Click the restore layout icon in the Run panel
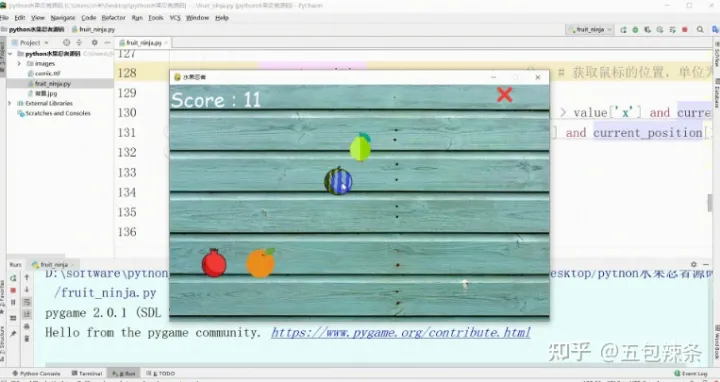This screenshot has width=720, height=382. click(13, 318)
